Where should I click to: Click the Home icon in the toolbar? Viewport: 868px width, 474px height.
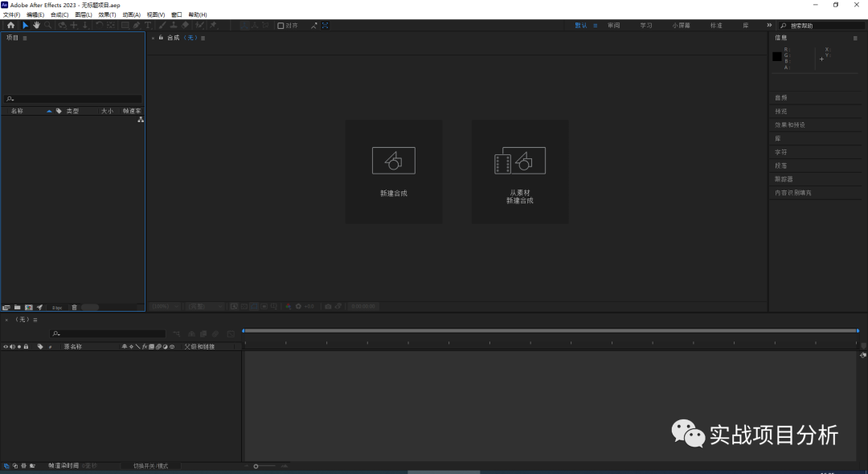point(10,25)
